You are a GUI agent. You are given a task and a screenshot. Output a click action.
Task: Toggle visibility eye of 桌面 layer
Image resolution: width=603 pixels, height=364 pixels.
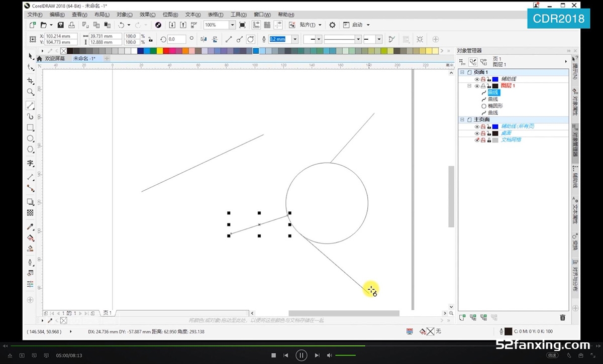coord(477,133)
